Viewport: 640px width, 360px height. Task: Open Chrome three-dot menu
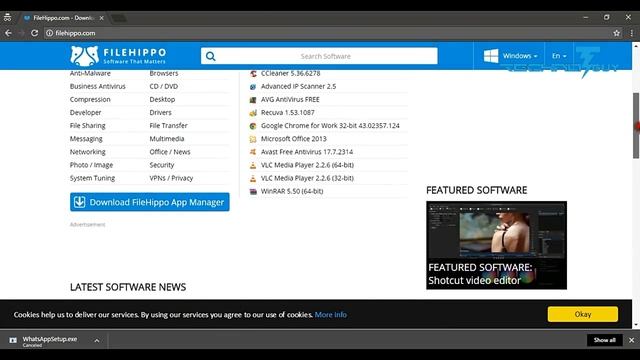pyautogui.click(x=631, y=33)
